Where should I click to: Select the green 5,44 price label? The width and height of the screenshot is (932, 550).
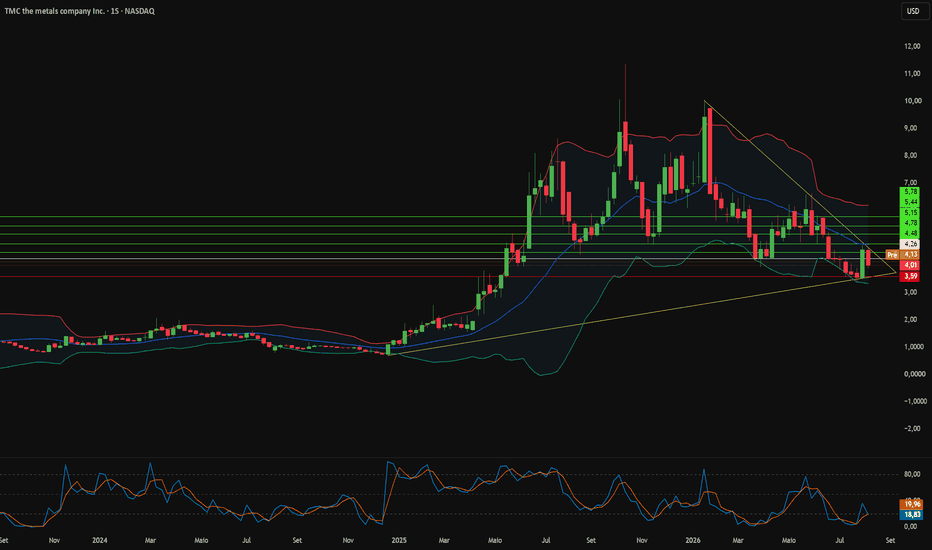910,202
